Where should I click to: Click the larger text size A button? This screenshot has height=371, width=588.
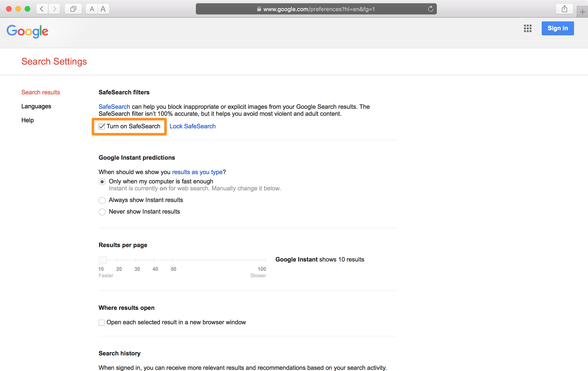point(103,9)
